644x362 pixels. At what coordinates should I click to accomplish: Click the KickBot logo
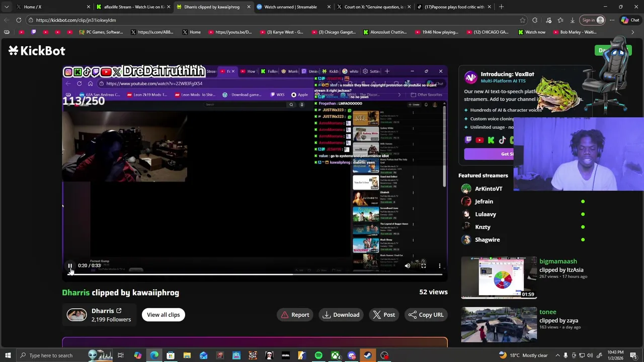pyautogui.click(x=37, y=51)
